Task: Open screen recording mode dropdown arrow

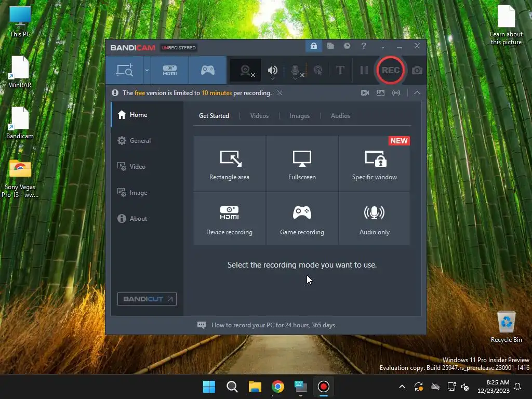Action: point(147,70)
